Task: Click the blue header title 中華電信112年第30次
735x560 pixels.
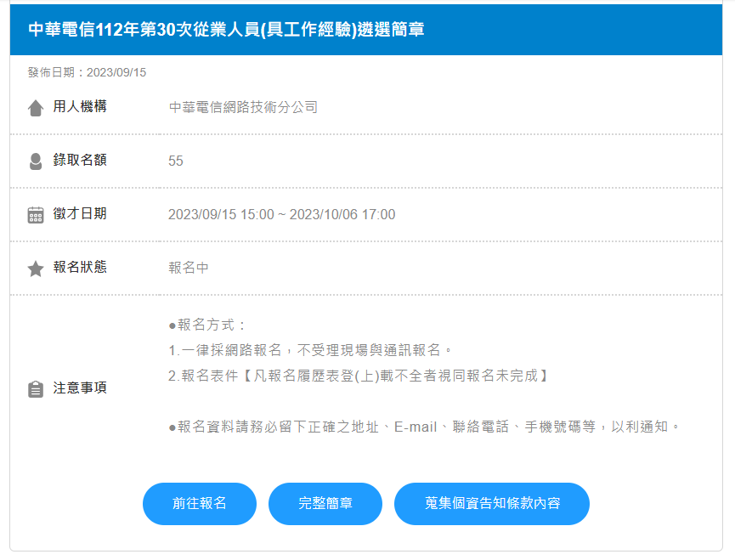Action: coord(226,30)
